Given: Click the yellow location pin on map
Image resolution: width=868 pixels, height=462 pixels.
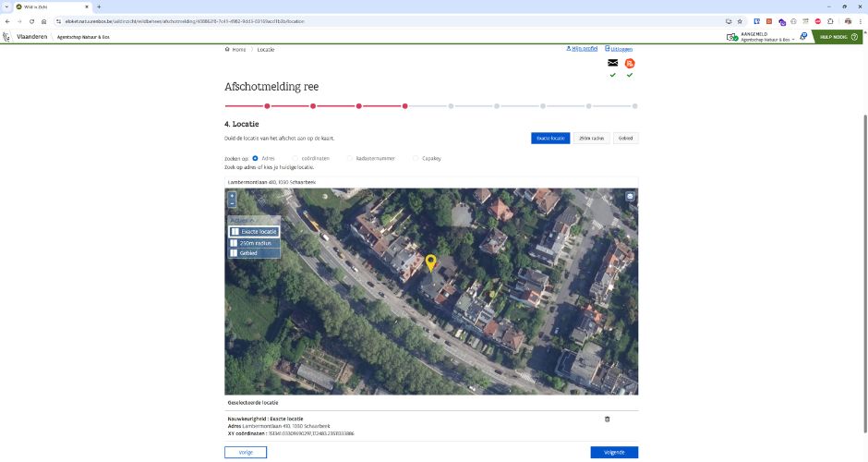Looking at the screenshot, I should pyautogui.click(x=430, y=263).
